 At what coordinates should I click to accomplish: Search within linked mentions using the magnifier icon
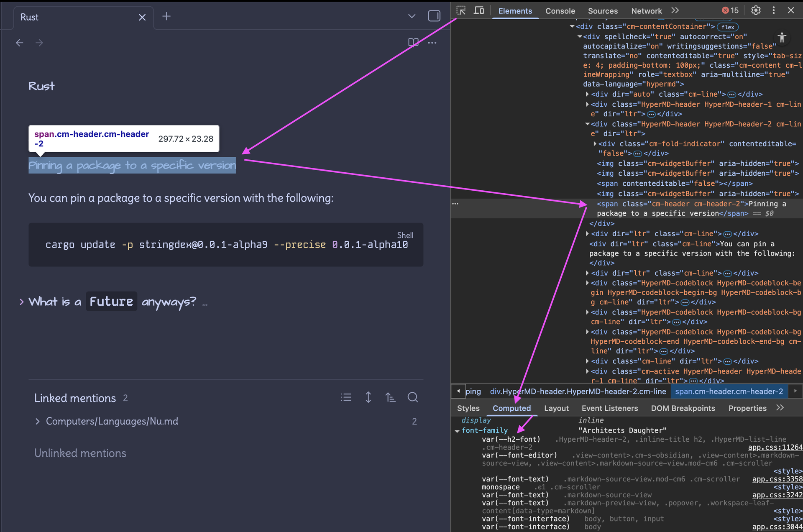click(x=413, y=397)
